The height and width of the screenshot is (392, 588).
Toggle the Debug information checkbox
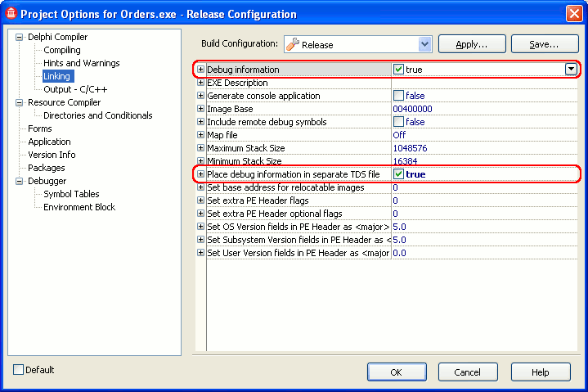(398, 70)
